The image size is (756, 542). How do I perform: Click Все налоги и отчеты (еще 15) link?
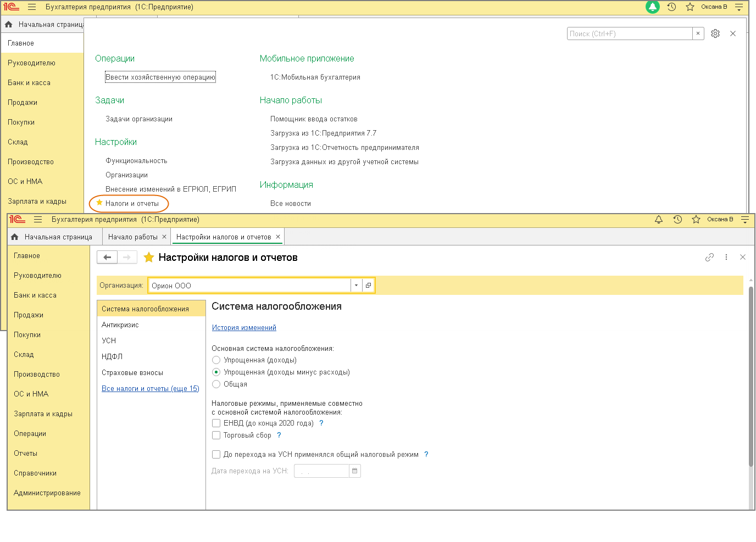click(x=151, y=389)
